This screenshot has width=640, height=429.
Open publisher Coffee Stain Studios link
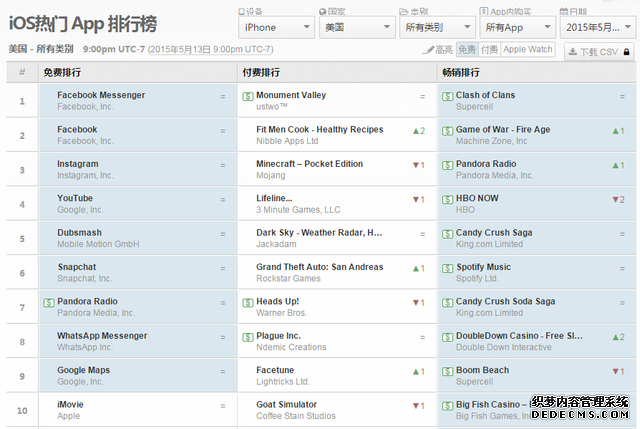296,416
